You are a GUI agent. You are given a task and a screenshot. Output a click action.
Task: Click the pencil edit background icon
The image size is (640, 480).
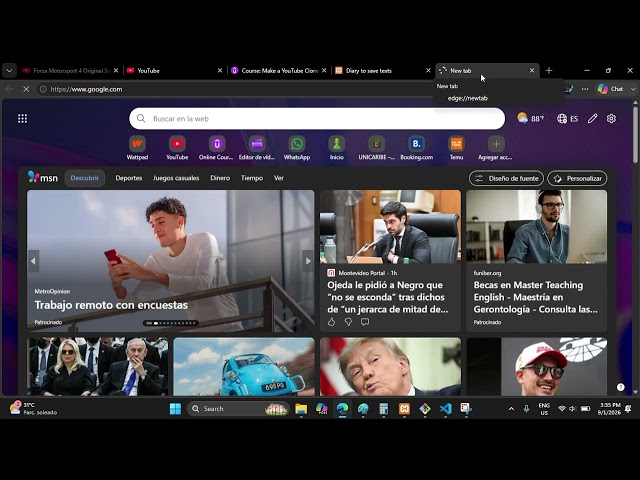593,118
